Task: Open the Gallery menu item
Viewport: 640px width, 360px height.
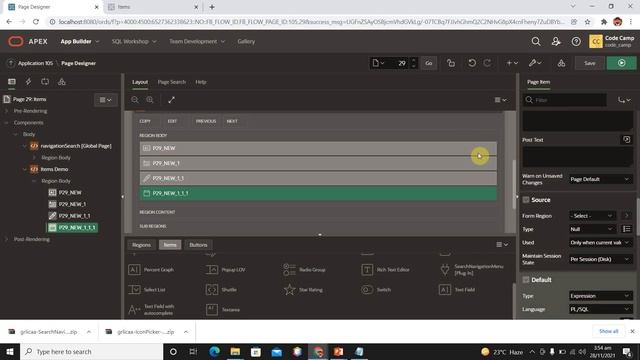Action: (x=246, y=41)
